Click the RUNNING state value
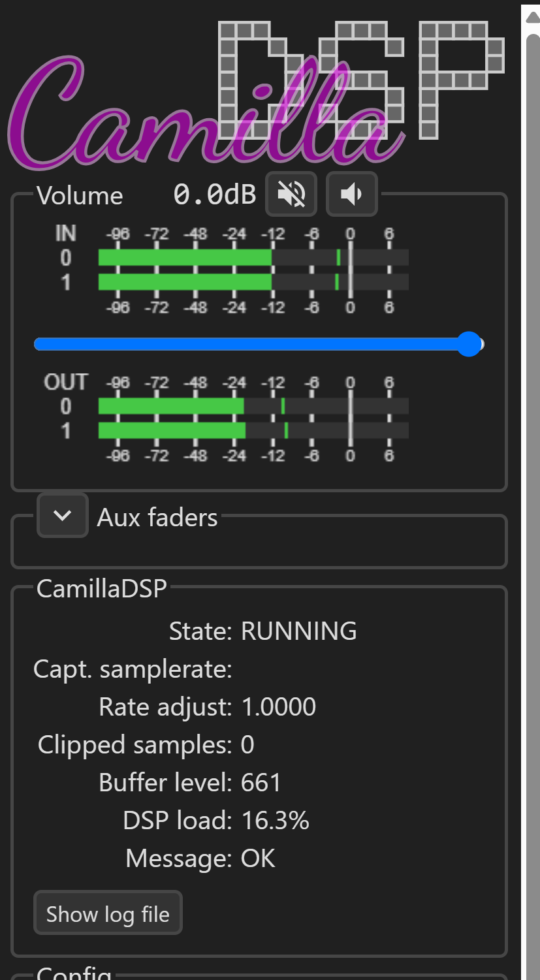This screenshot has height=980, width=540. point(299,631)
